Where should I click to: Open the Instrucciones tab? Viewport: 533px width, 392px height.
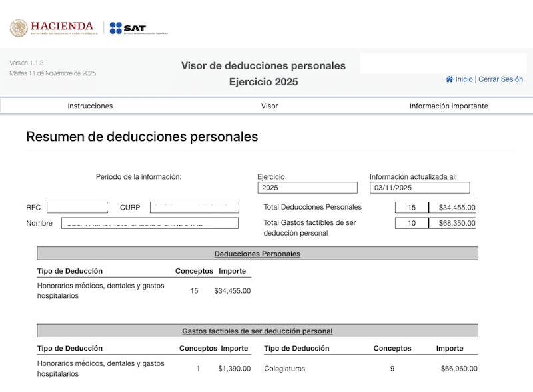pyautogui.click(x=90, y=106)
